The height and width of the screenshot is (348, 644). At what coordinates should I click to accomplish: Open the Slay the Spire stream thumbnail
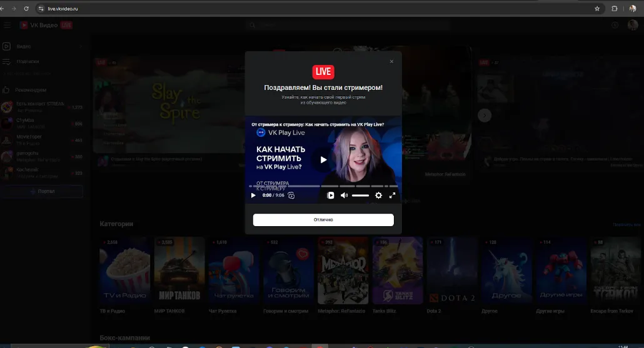click(x=169, y=104)
